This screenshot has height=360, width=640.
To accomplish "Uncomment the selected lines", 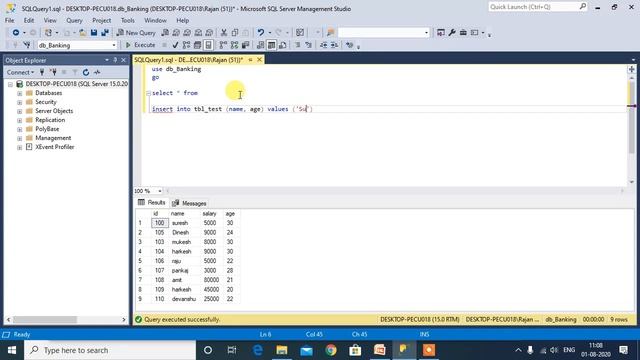I will click(309, 45).
